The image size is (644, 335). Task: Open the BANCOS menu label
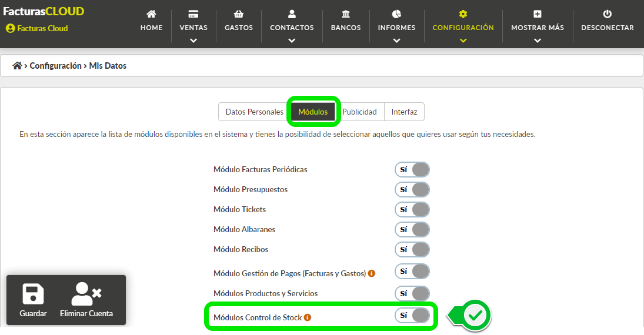click(x=346, y=28)
